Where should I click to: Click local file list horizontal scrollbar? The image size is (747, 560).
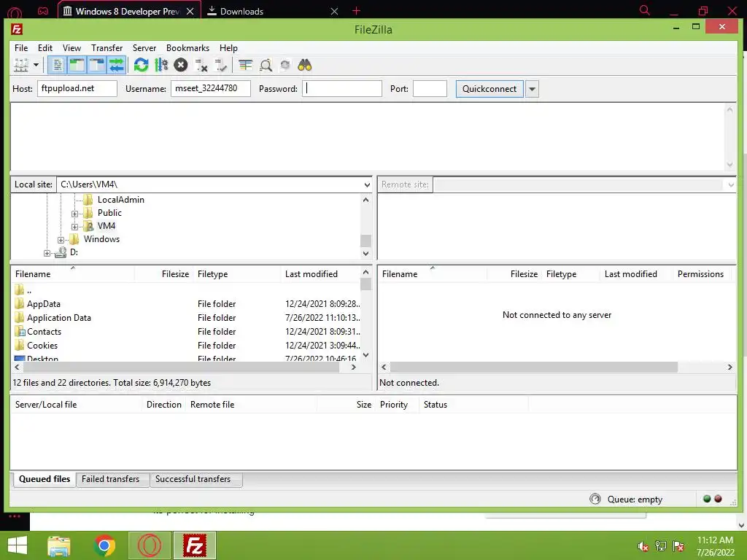click(182, 367)
